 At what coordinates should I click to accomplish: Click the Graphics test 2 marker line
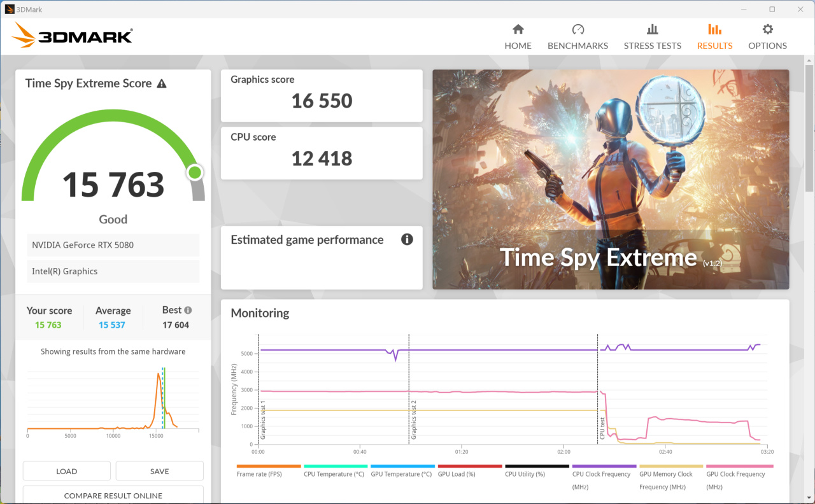click(x=409, y=389)
